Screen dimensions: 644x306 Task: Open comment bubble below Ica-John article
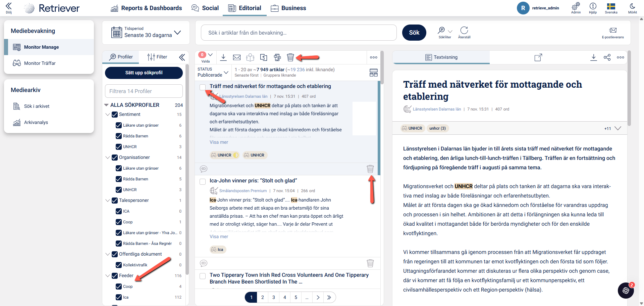click(x=204, y=263)
